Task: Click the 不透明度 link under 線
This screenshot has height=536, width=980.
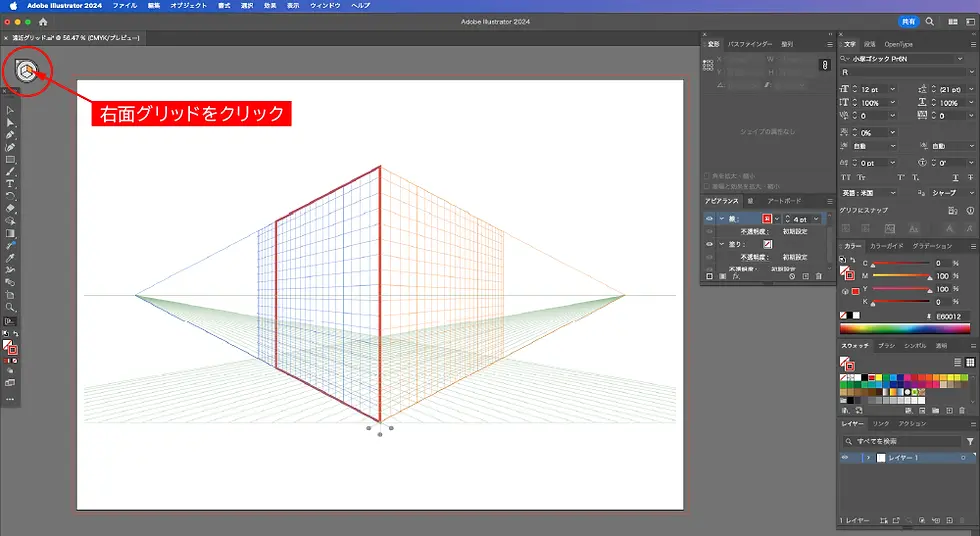Action: pos(753,231)
